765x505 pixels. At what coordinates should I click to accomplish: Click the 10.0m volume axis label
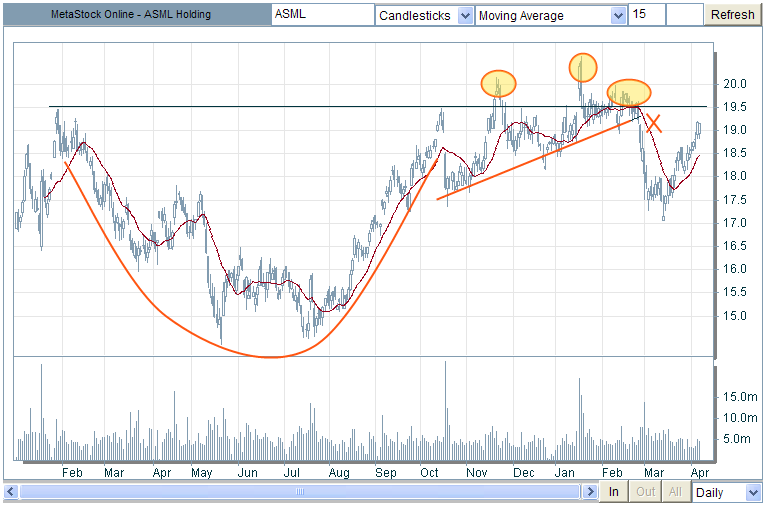click(x=740, y=418)
